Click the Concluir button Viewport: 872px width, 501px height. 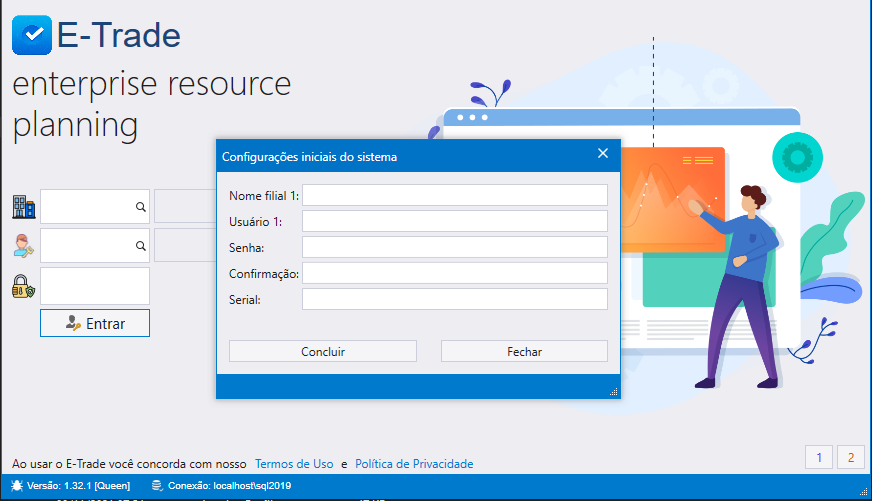click(x=323, y=351)
